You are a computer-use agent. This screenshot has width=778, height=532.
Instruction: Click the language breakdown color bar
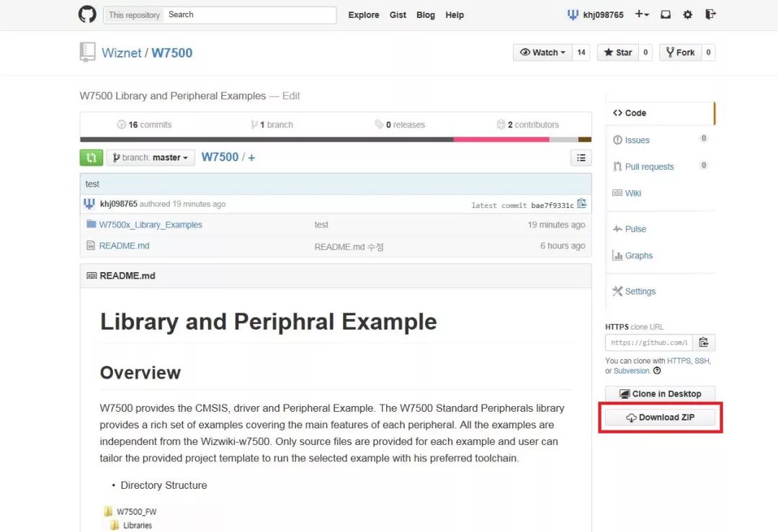click(x=336, y=140)
